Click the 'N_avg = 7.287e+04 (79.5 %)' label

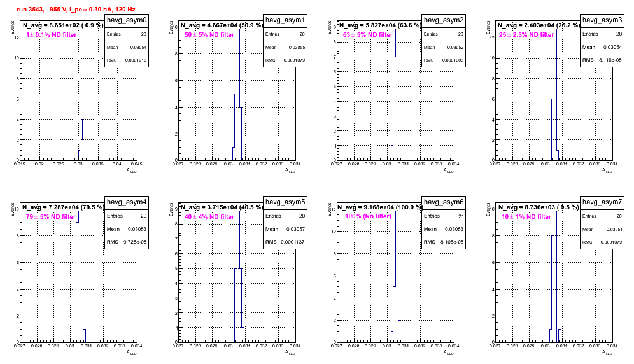(x=63, y=207)
